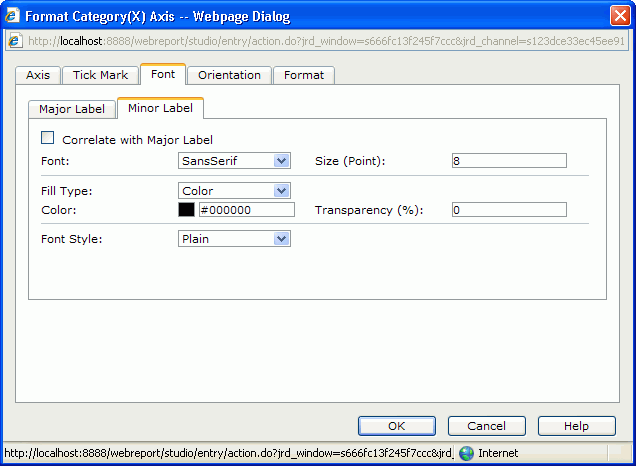Open Help for this dialog

pos(576,426)
